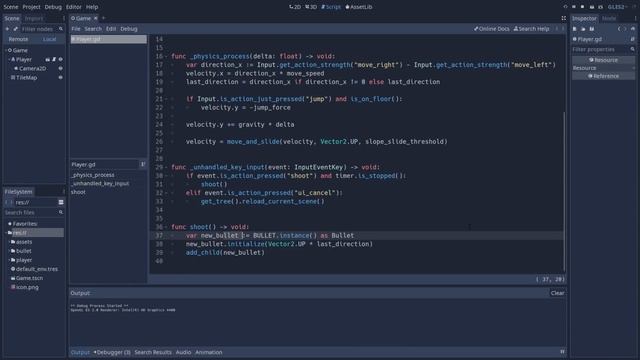Add a new node with plus icon
Viewport: 640px width, 360px height.
[x=7, y=29]
